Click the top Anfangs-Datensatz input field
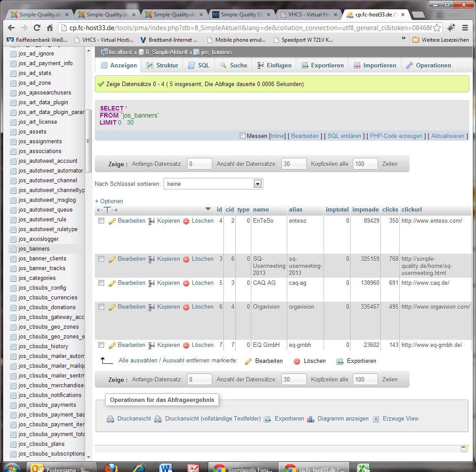Image resolution: width=476 pixels, height=472 pixels. point(199,164)
